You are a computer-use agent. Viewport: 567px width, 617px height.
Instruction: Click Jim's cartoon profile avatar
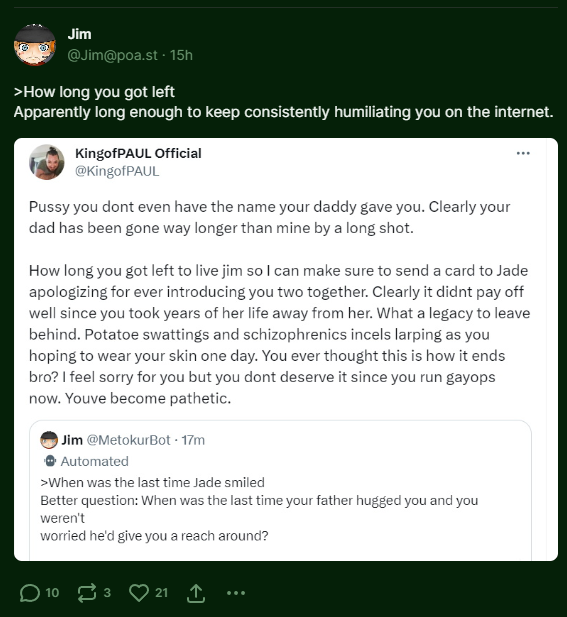(35, 45)
